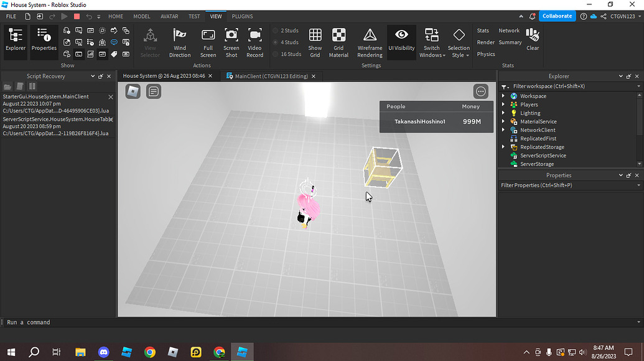Take a Screen Shot using the Actions tool
Screen dimensions: 644x361
coord(231,42)
